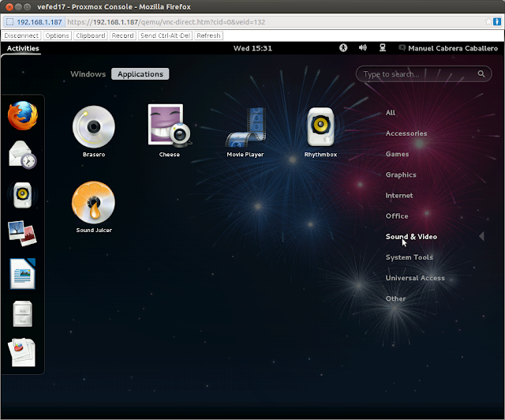Click the Clipboard button
Image resolution: width=505 pixels, height=420 pixels.
click(91, 36)
